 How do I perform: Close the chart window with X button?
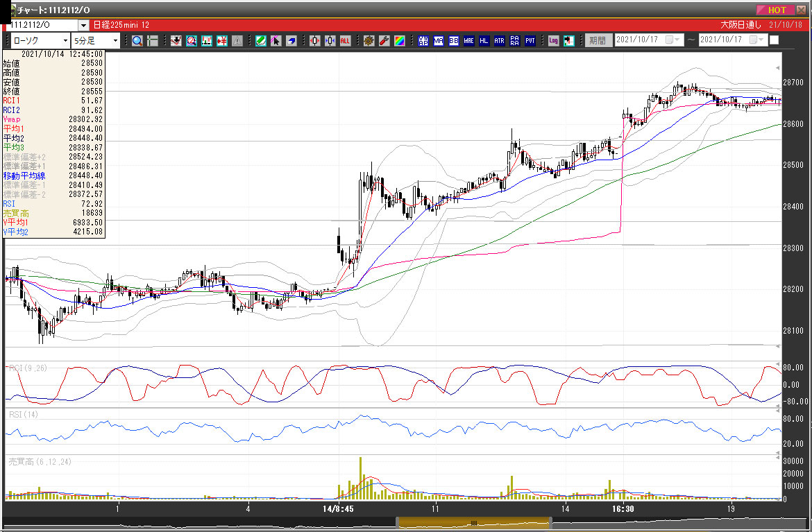(801, 10)
